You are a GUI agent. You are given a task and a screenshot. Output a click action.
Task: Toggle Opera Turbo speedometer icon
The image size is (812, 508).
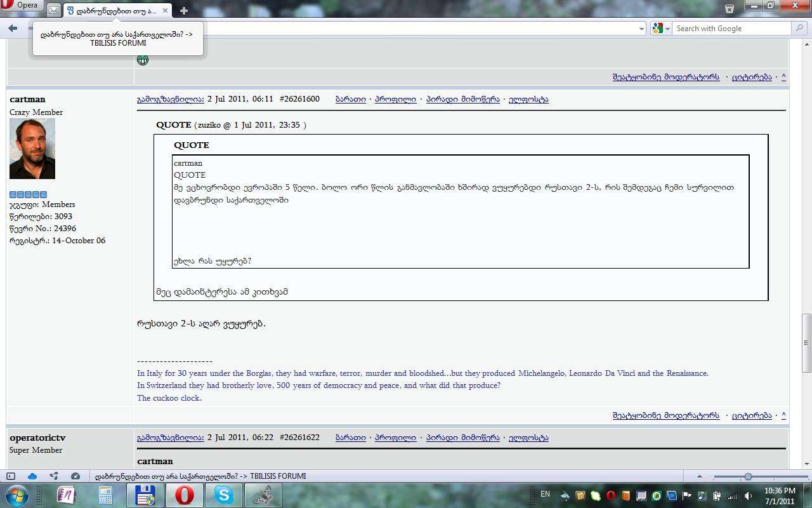tap(75, 476)
